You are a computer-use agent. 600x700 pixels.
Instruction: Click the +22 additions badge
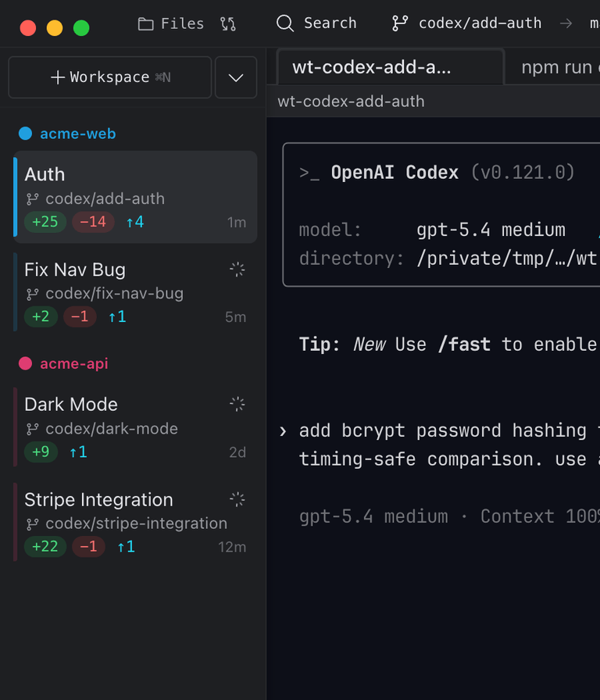click(x=45, y=546)
